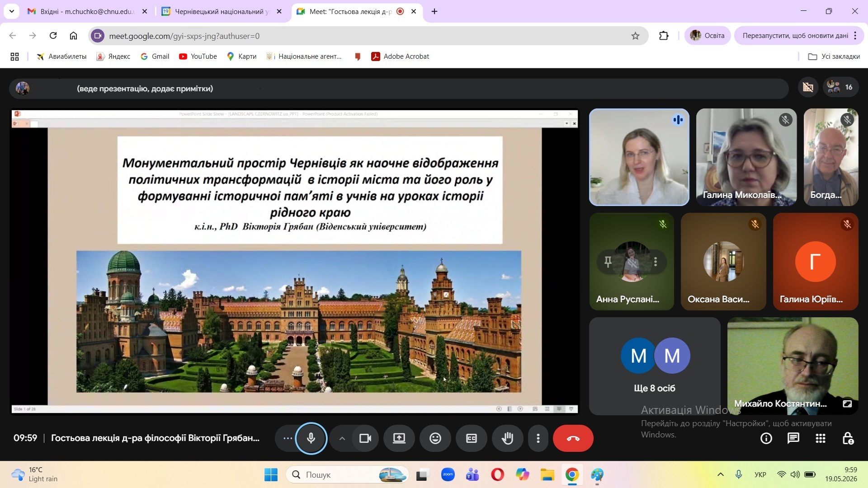Expand audio settings chevron arrow

pyautogui.click(x=342, y=438)
